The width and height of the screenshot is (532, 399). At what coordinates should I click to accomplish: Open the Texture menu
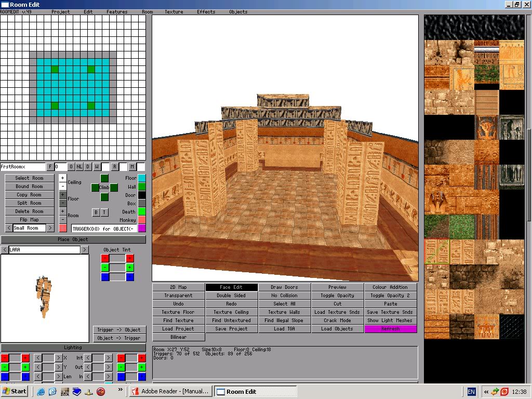click(x=174, y=12)
